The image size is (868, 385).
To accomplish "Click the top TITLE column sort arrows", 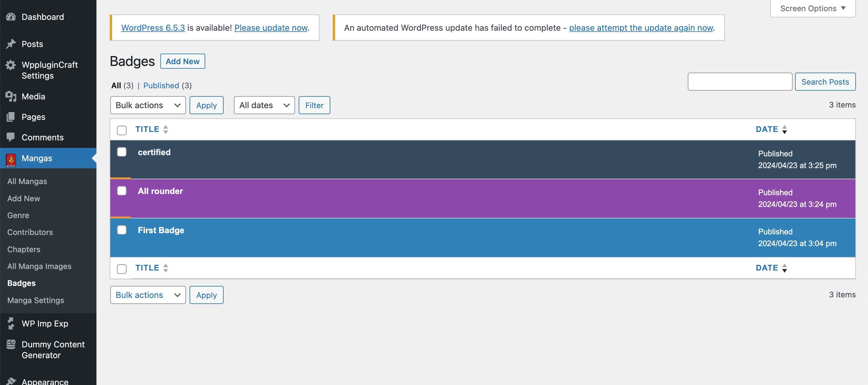I will 165,129.
